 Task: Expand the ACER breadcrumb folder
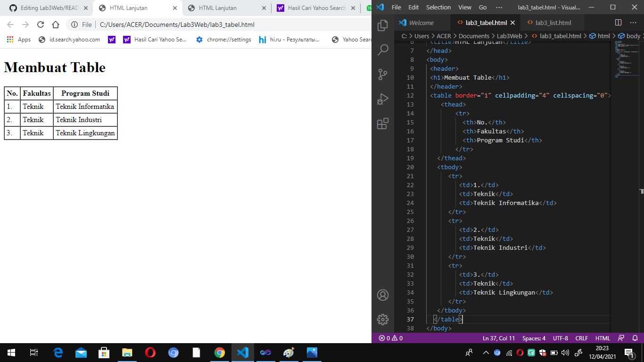444,36
